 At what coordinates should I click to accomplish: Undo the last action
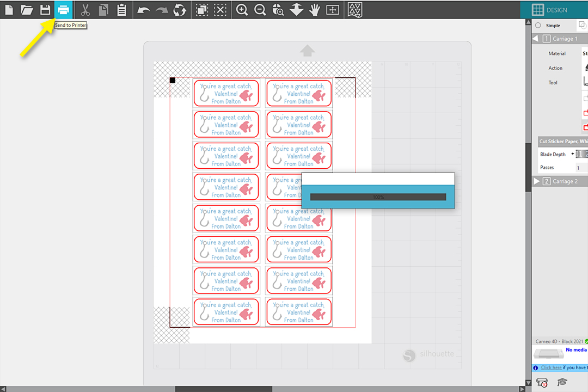(x=143, y=10)
